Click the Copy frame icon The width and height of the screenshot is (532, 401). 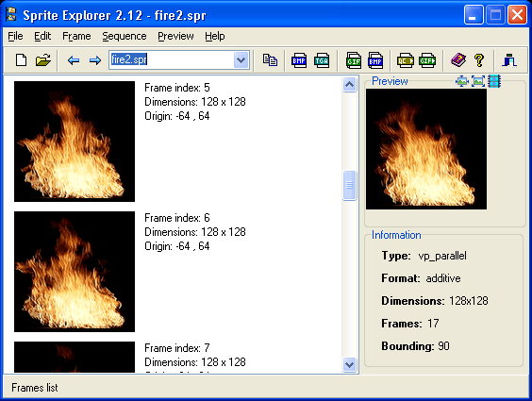270,60
